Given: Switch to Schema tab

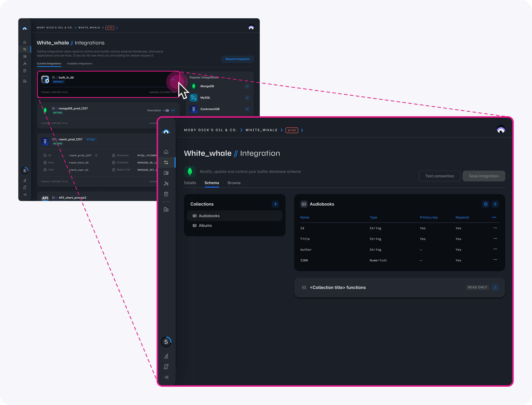Looking at the screenshot, I should [x=212, y=183].
